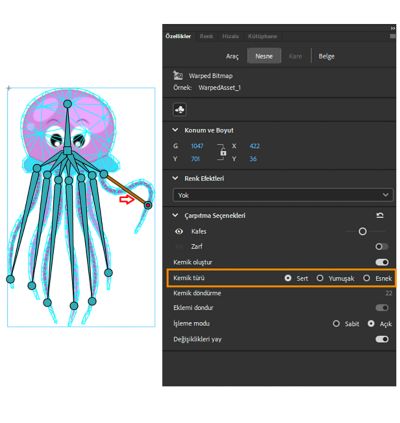Click the Kafes opacity slider handle
Viewport: 400px width, 423px height.
[363, 231]
